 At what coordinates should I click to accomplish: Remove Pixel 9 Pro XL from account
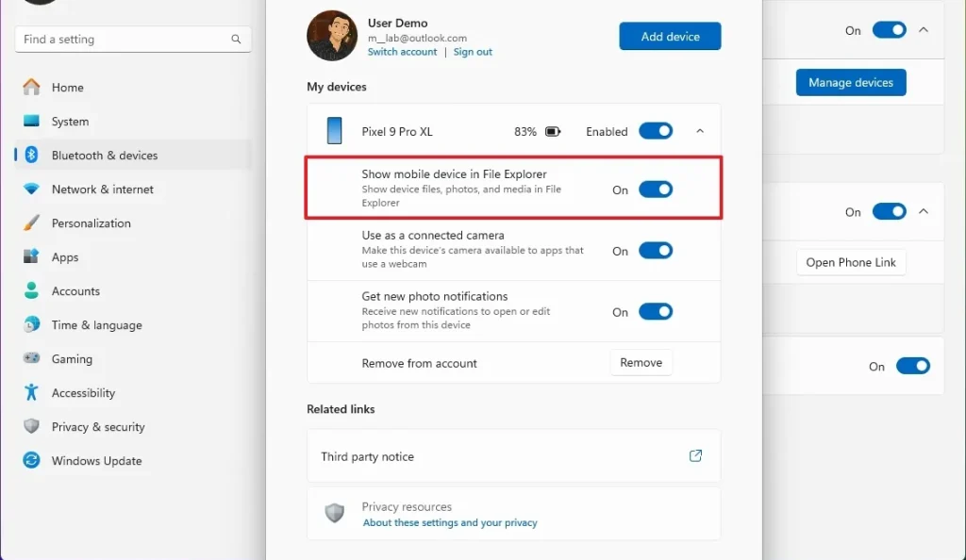(641, 362)
